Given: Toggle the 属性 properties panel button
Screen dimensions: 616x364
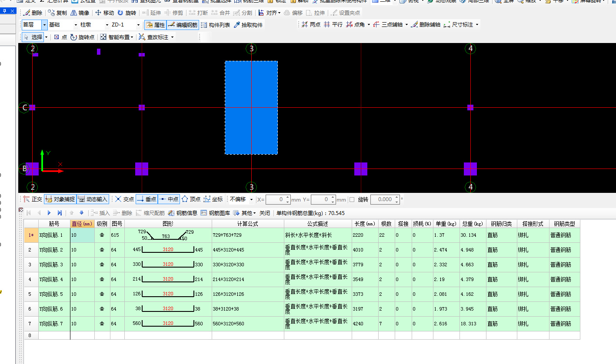Looking at the screenshot, I should [x=155, y=25].
